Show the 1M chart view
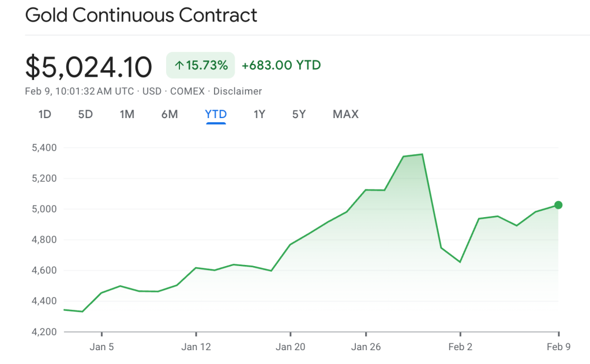This screenshot has height=364, width=590. click(x=127, y=114)
